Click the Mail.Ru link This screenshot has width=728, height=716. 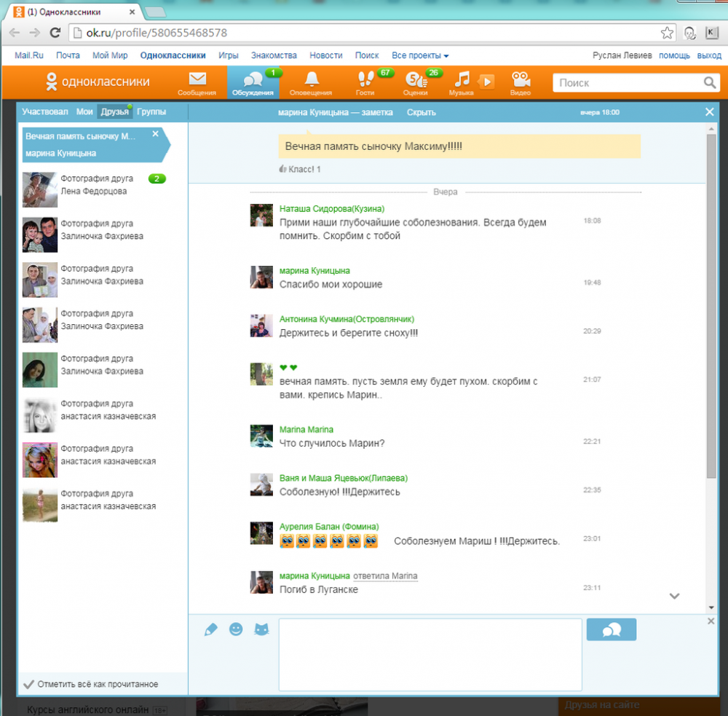[29, 55]
